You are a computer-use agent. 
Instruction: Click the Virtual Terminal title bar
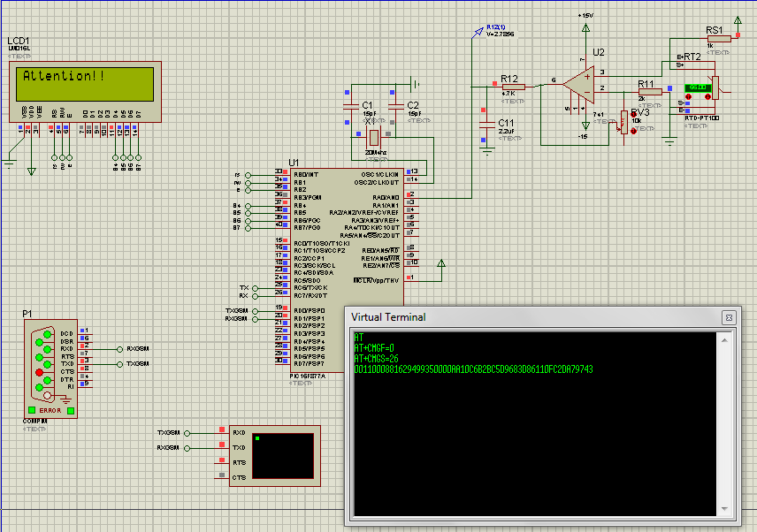531,317
